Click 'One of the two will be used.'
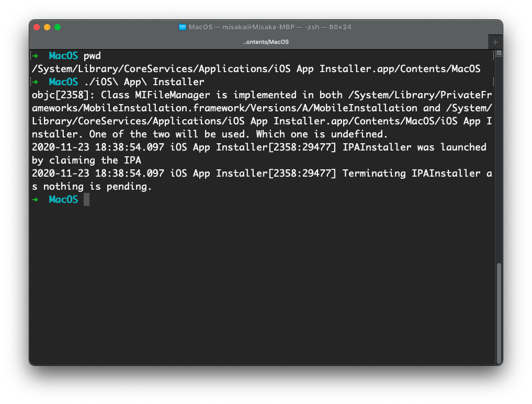532x404 pixels. coord(169,134)
